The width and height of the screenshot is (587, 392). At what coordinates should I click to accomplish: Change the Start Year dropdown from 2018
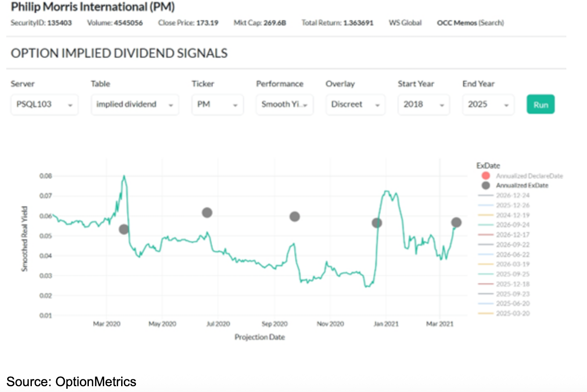424,105
